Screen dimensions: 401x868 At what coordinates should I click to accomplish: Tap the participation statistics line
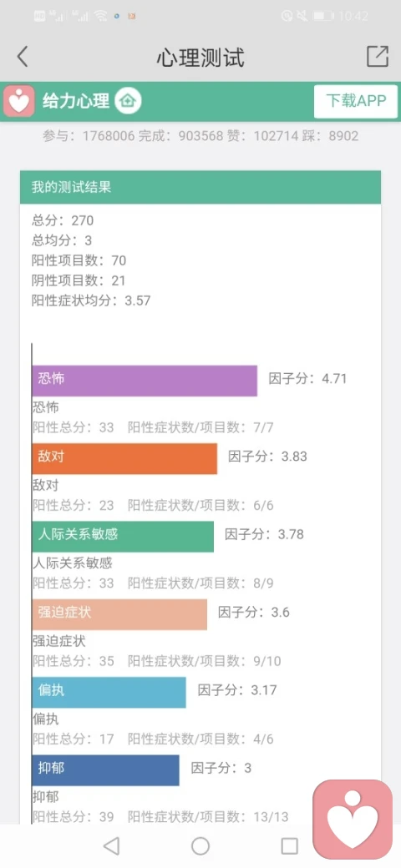click(200, 135)
